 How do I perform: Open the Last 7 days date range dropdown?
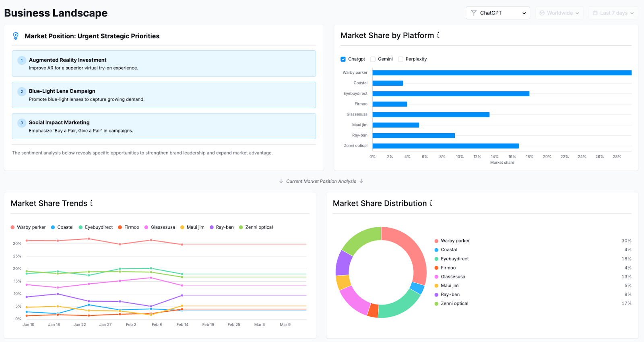(613, 13)
